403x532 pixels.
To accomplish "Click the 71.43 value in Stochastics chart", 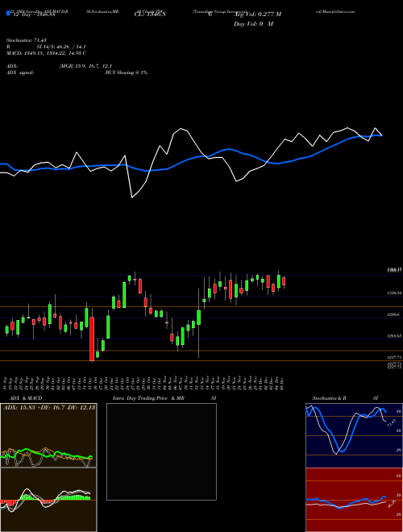I will (392, 423).
